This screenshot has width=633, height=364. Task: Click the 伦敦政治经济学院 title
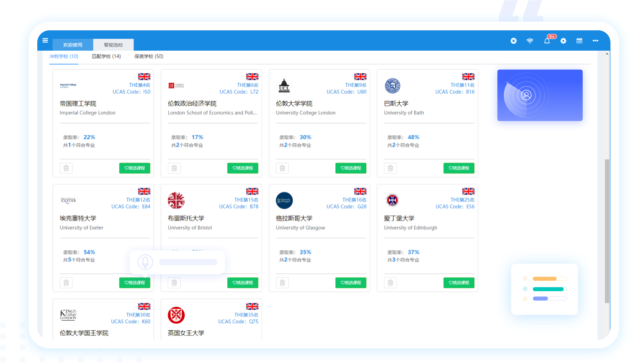point(192,104)
